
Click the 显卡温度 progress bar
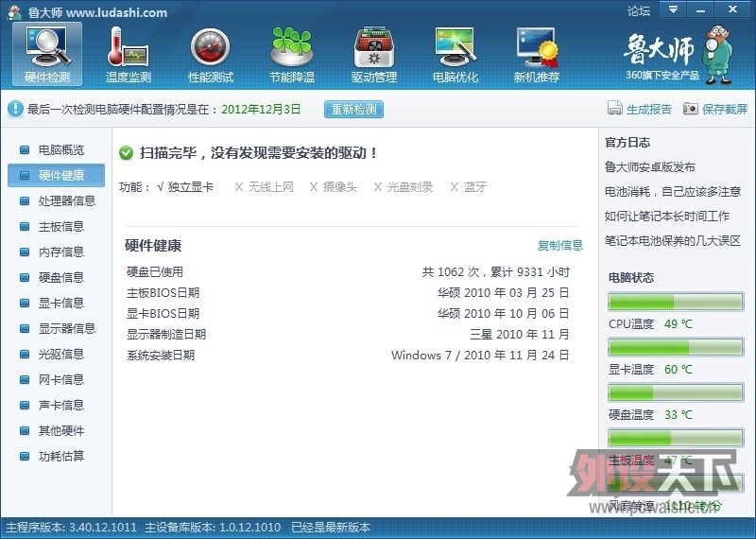point(676,347)
